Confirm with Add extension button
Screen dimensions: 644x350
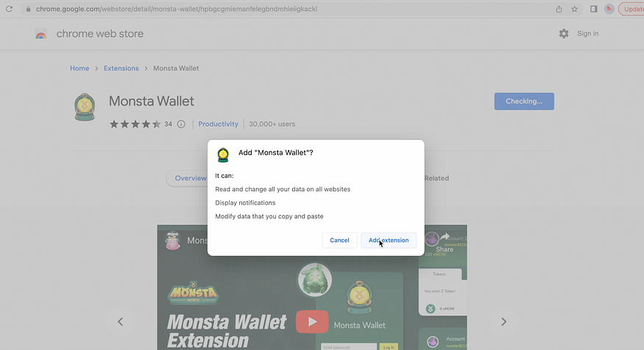(389, 240)
